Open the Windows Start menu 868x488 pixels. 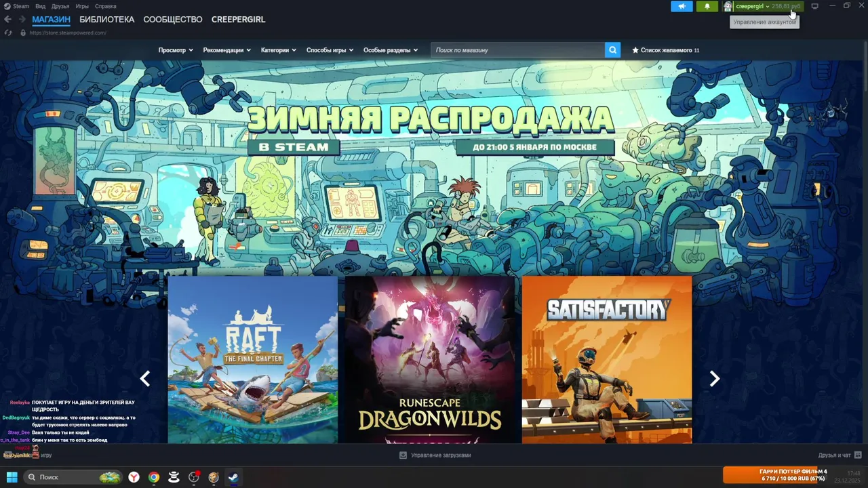coord(12,477)
